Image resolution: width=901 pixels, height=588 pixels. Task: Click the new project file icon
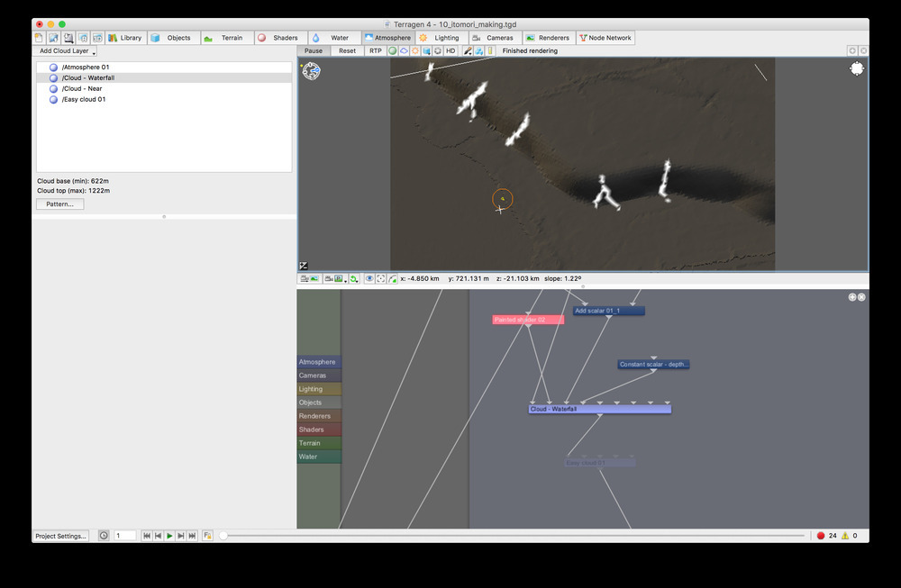coord(39,38)
